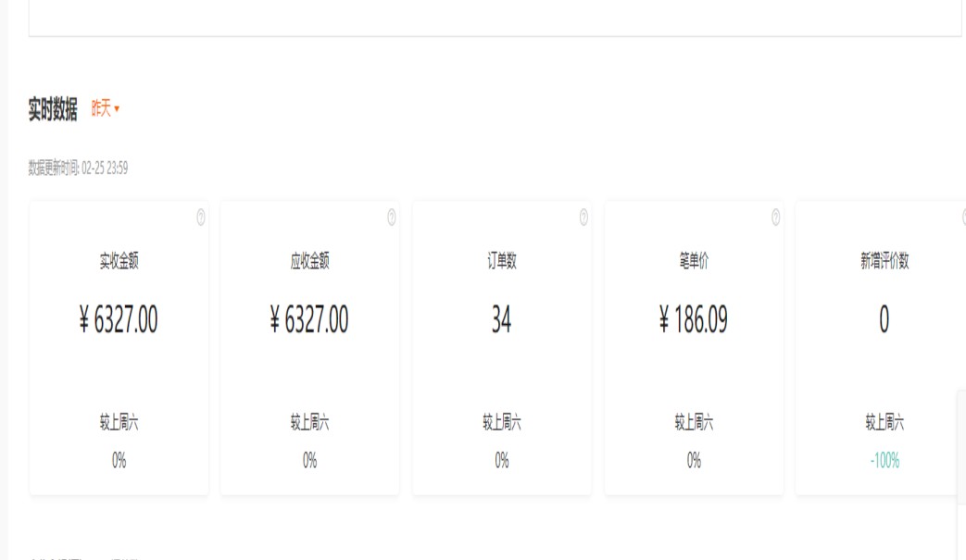Click help icon on 实收金额 card

(x=201, y=218)
